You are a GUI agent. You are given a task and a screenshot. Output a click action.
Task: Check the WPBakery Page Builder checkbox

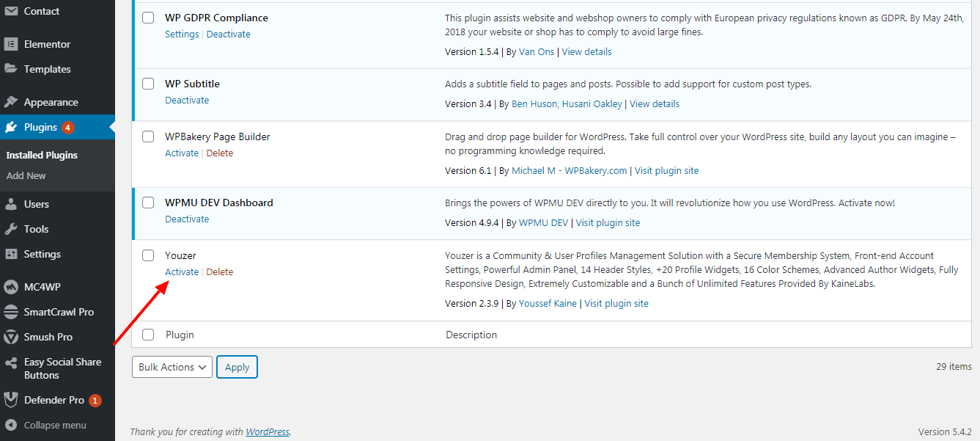click(148, 136)
